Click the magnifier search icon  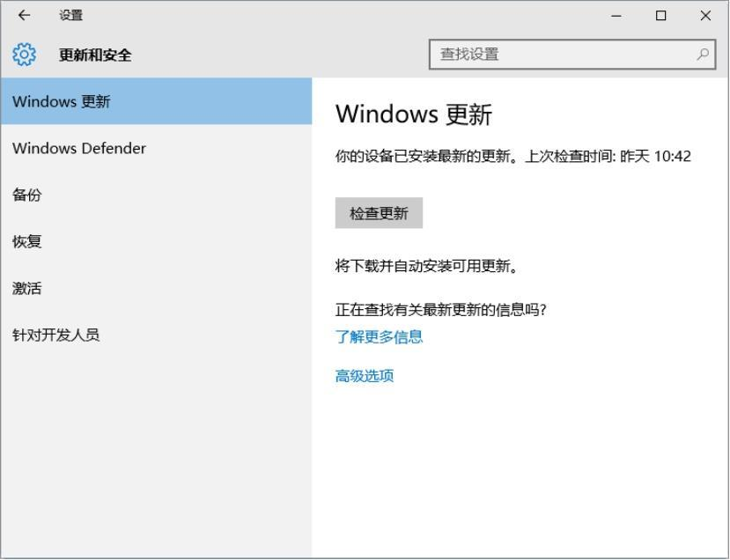(703, 55)
